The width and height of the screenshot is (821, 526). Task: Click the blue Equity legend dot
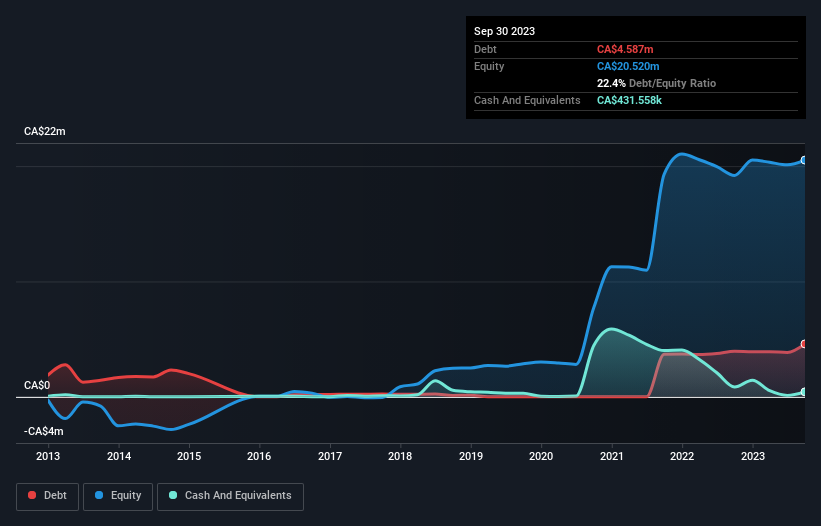(99, 495)
